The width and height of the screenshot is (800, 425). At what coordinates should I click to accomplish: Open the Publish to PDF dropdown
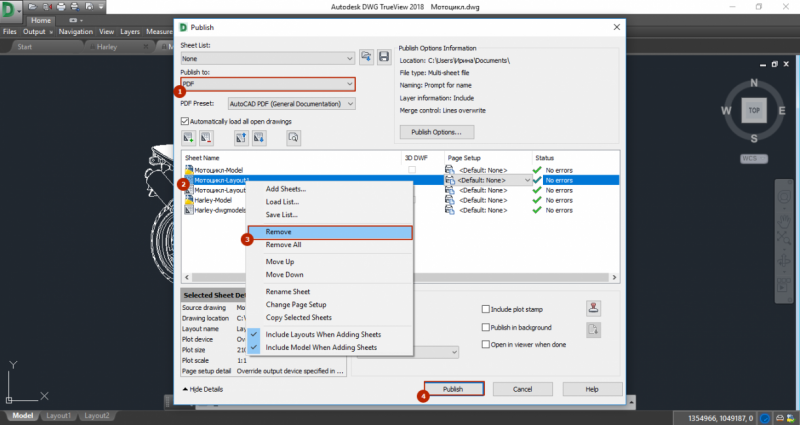tap(268, 84)
